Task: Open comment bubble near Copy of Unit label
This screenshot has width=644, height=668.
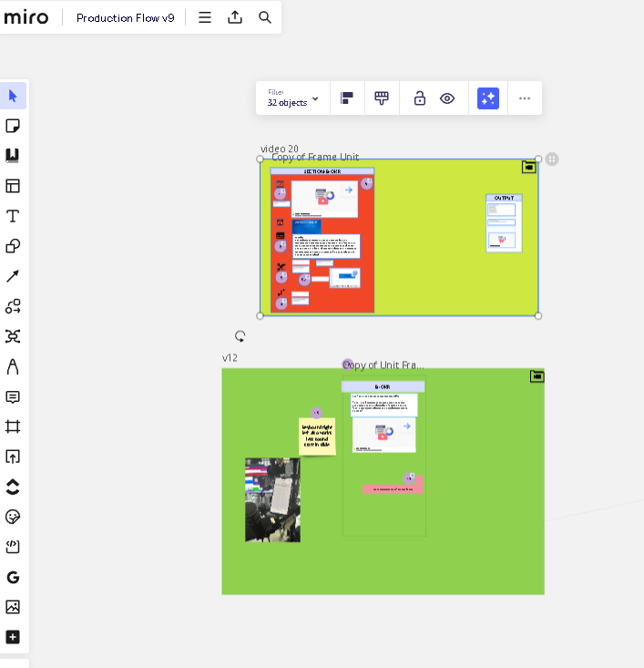Action: (x=348, y=365)
